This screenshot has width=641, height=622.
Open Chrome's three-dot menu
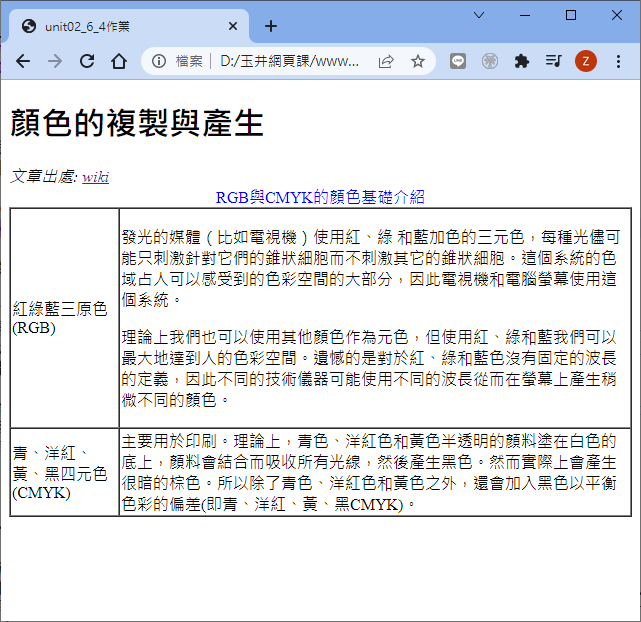click(x=618, y=61)
